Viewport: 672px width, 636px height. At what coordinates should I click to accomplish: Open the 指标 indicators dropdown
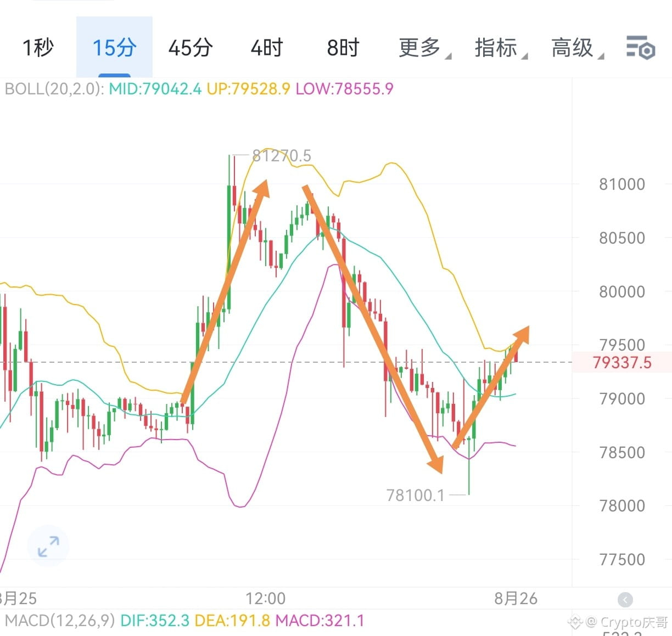pyautogui.click(x=501, y=47)
